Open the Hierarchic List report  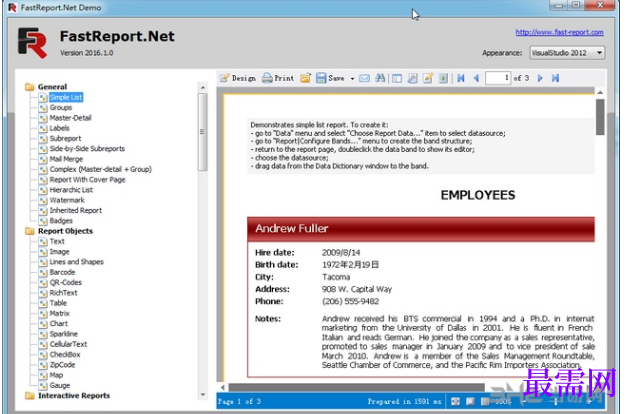(71, 190)
